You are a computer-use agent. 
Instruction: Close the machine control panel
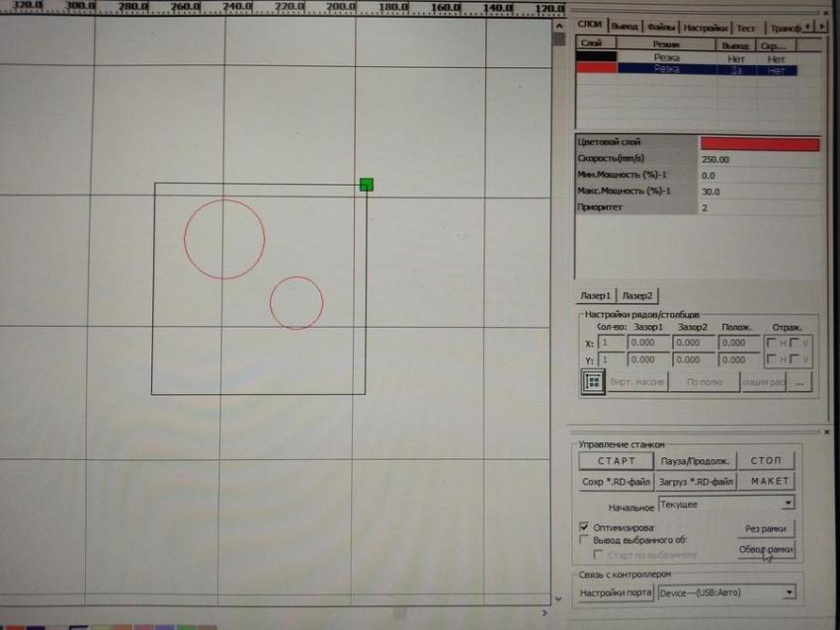pyautogui.click(x=825, y=431)
